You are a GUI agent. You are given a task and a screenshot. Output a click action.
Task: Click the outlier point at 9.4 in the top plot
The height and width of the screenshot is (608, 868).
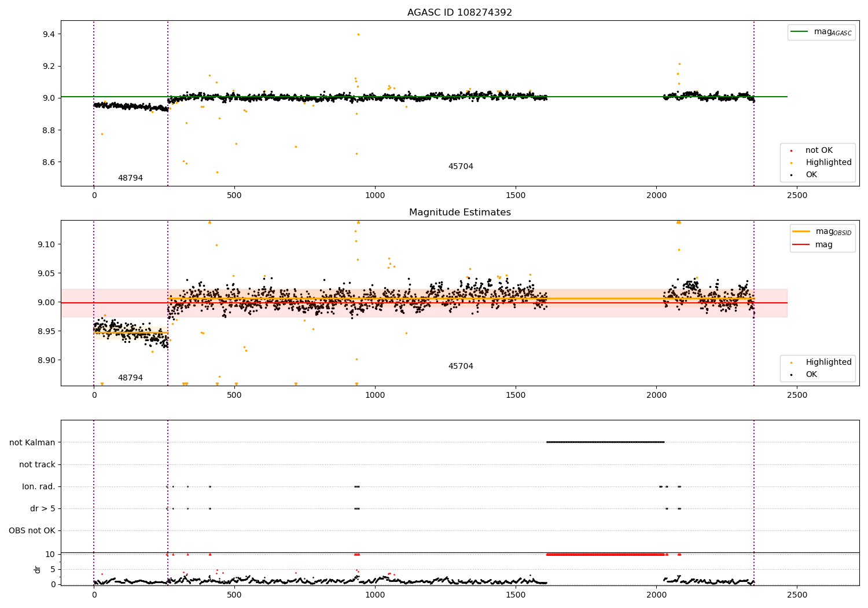358,34
